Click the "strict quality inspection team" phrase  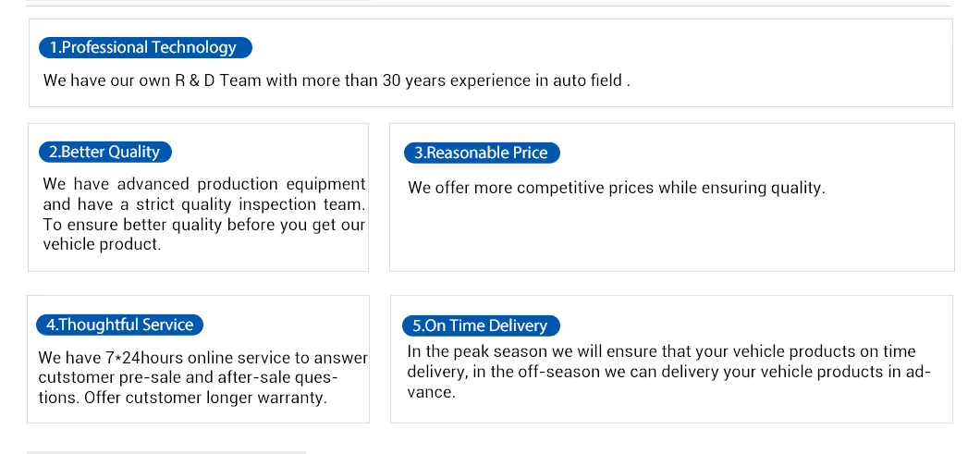tap(250, 204)
